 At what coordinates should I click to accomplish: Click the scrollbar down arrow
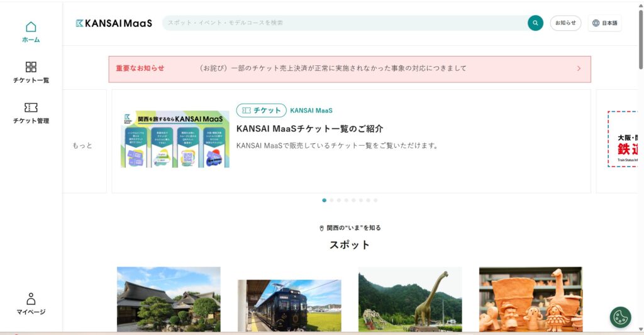(x=641, y=330)
